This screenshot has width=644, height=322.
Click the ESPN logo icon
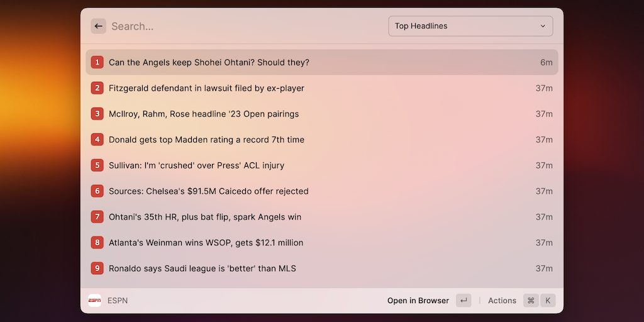94,301
